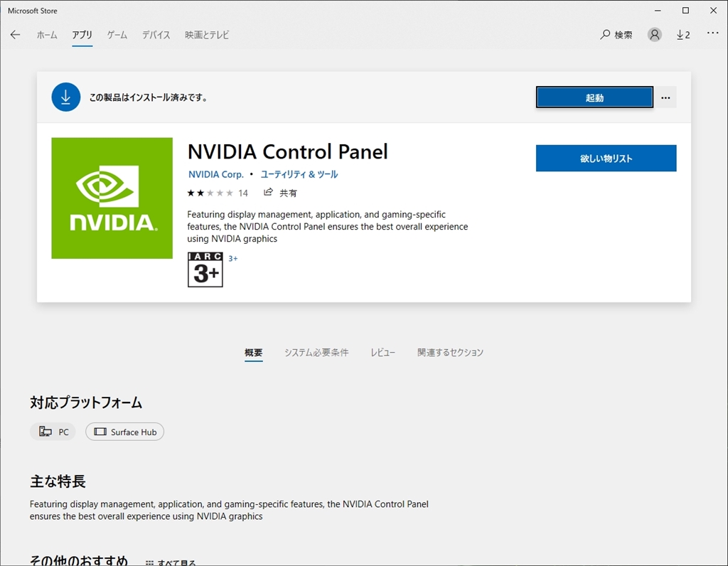The width and height of the screenshot is (728, 566).
Task: Open the NVIDIA Corp. publisher link
Action: click(x=216, y=174)
